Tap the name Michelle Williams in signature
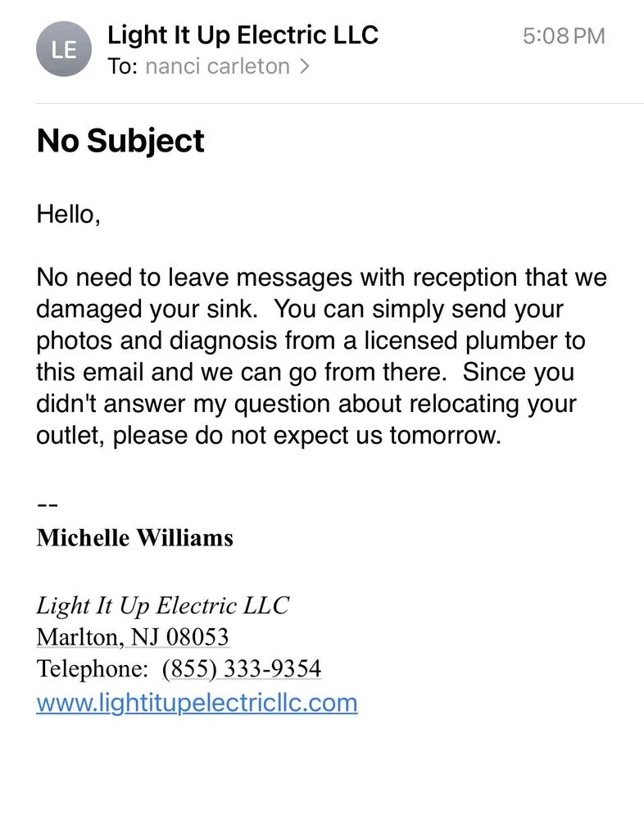The width and height of the screenshot is (644, 819). [x=135, y=538]
